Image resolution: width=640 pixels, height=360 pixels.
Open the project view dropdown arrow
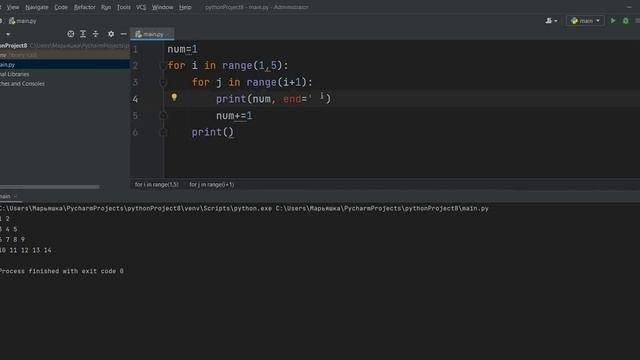(8, 34)
